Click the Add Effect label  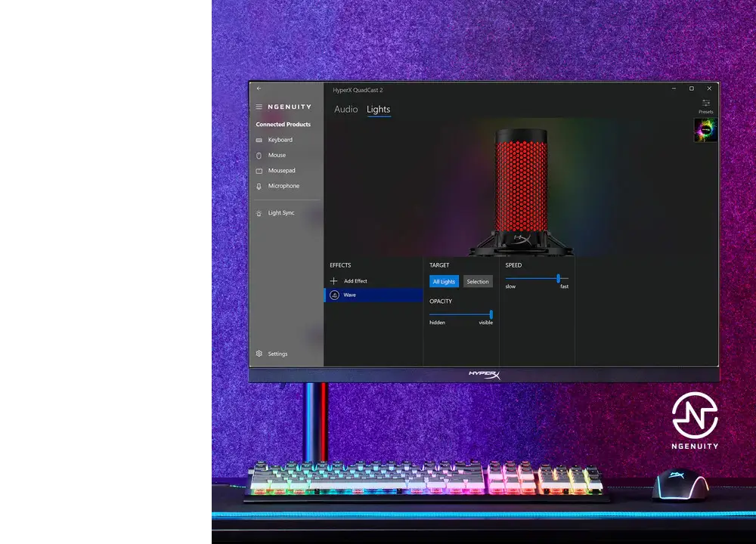(355, 281)
